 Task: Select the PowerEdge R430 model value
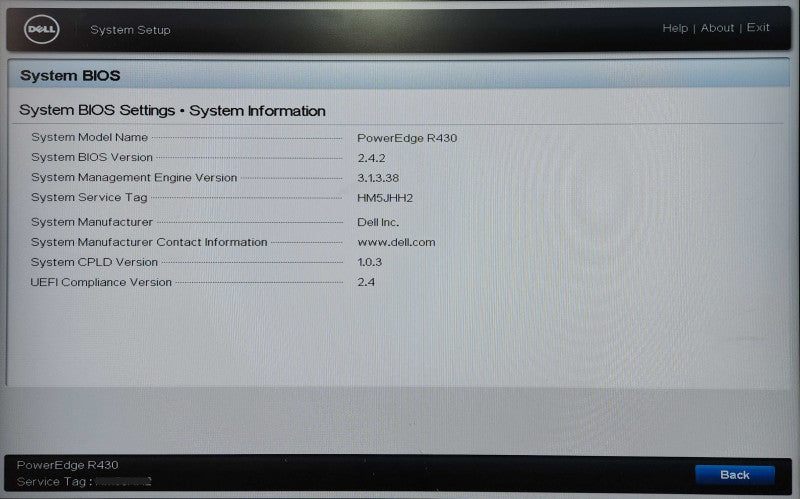(407, 138)
